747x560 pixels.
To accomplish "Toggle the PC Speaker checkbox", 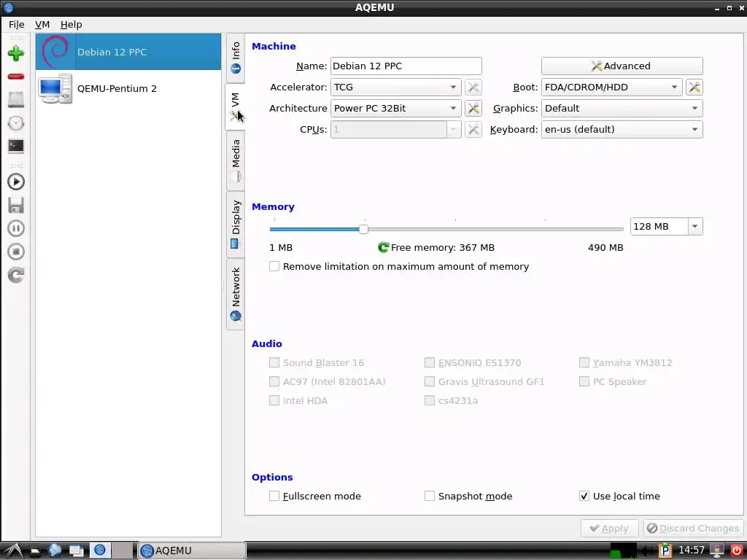I will click(584, 381).
